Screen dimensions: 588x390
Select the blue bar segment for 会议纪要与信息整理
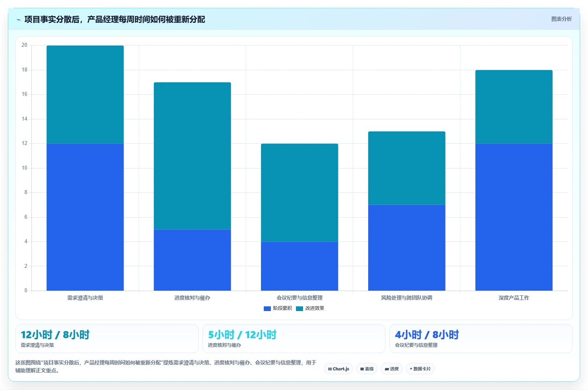299,266
